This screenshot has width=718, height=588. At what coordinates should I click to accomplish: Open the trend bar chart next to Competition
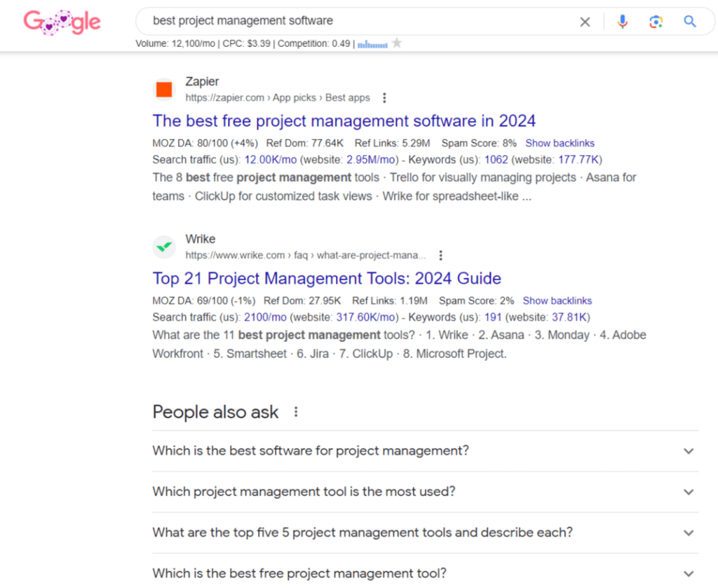pos(372,43)
